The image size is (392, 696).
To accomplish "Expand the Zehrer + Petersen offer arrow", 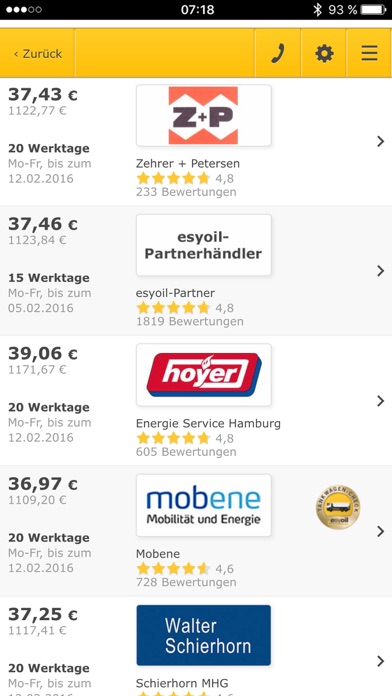I will [x=380, y=142].
